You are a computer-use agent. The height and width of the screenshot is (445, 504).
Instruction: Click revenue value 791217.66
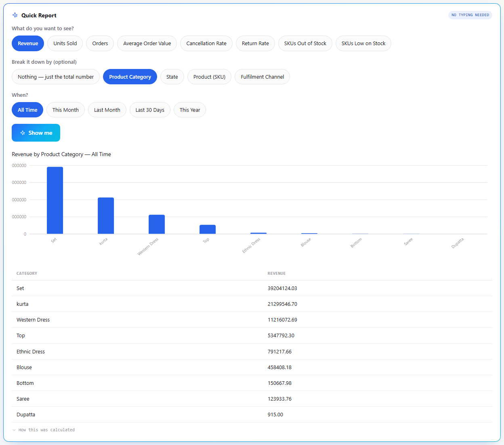point(279,352)
